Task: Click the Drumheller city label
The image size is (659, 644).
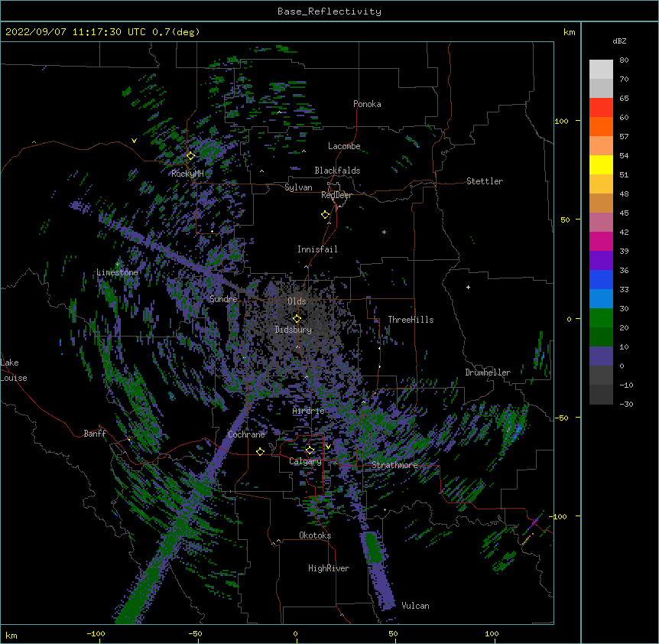Action: 488,372
